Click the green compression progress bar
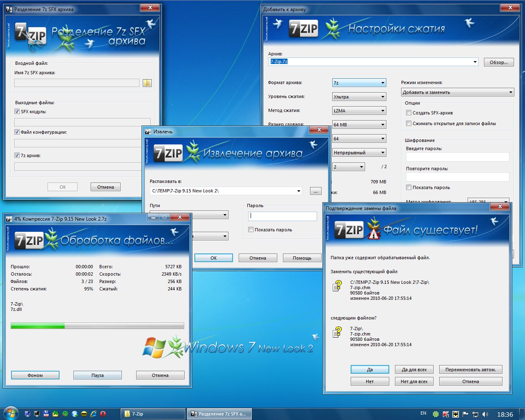The width and height of the screenshot is (525, 420). click(x=97, y=326)
